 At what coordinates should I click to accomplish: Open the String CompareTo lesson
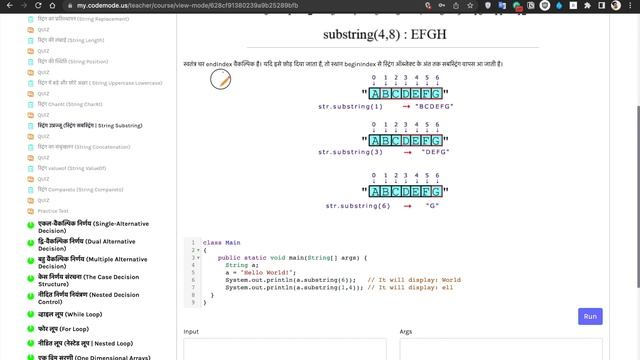click(80, 189)
